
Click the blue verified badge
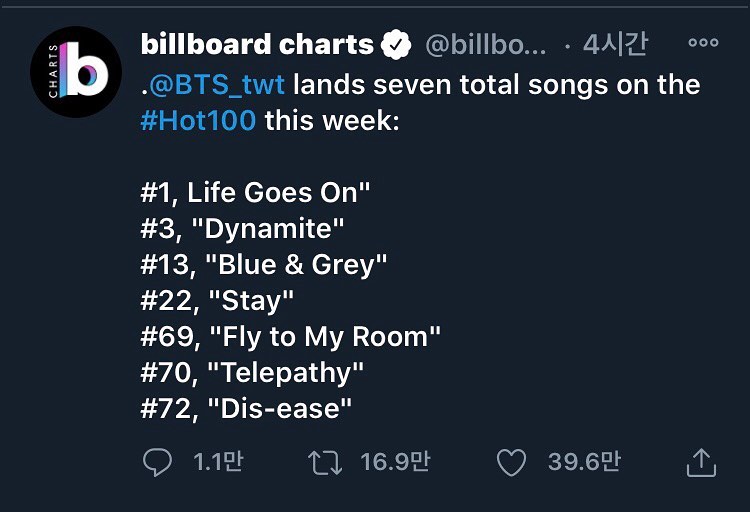(x=399, y=45)
